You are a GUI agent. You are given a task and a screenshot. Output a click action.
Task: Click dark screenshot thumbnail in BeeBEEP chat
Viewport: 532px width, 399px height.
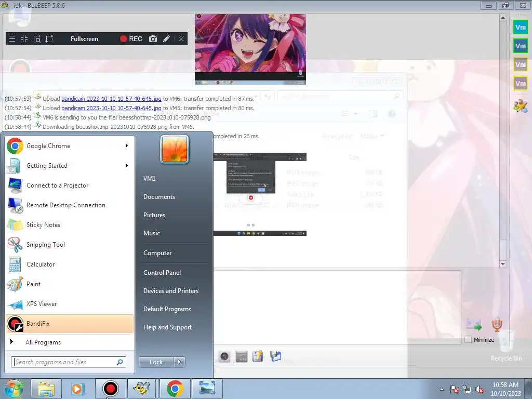pos(260,194)
